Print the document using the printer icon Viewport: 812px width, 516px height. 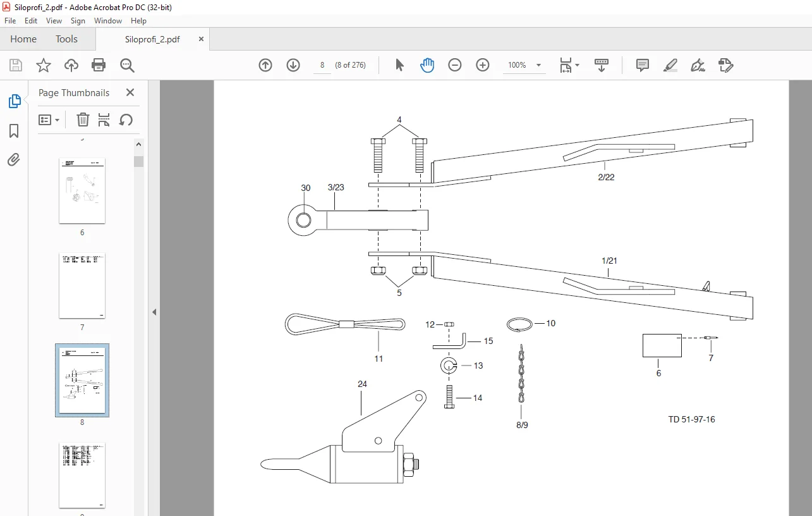tap(99, 65)
